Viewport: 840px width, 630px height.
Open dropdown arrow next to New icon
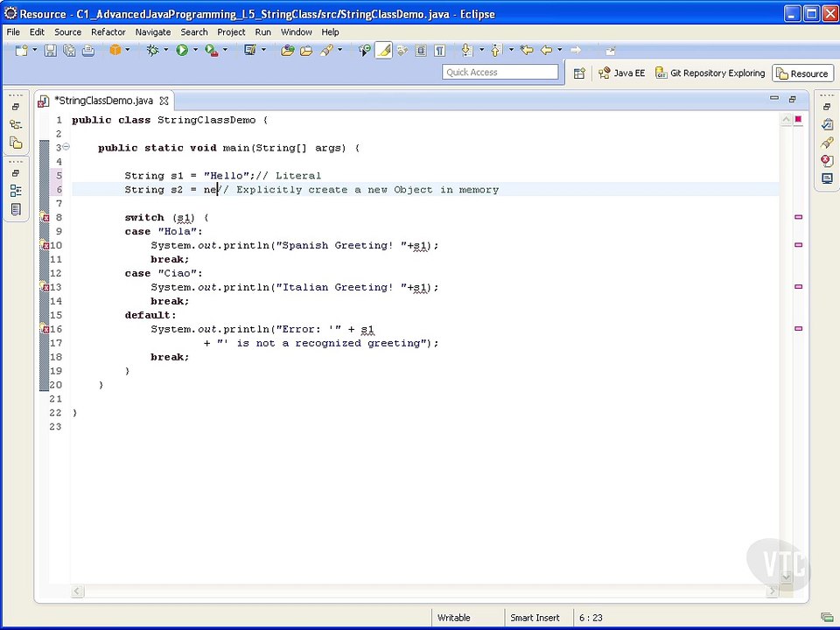35,50
